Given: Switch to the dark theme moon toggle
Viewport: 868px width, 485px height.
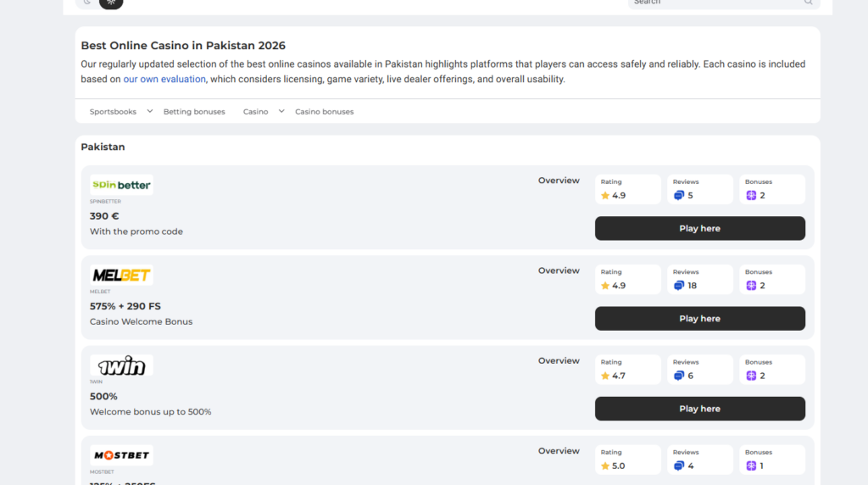Looking at the screenshot, I should click(87, 3).
